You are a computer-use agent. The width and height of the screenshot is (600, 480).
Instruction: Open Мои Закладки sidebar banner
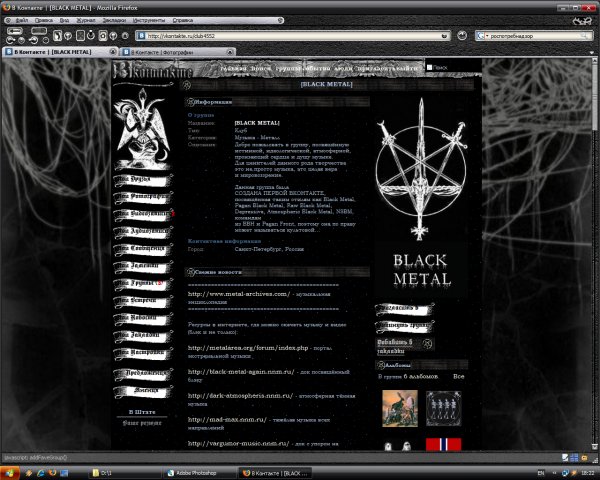(142, 336)
